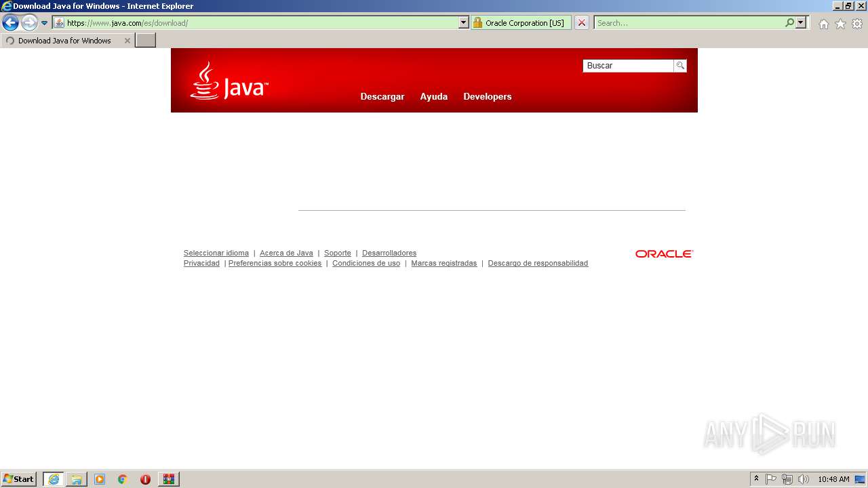Open a new tab with the blank tab button
868x488 pixels.
[146, 41]
